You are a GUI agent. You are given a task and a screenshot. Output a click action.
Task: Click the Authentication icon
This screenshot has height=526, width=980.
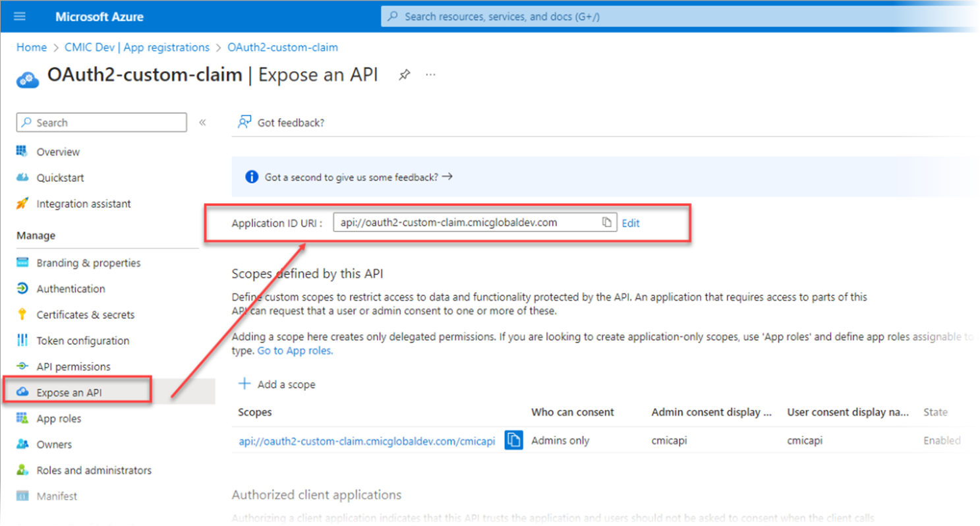click(23, 289)
